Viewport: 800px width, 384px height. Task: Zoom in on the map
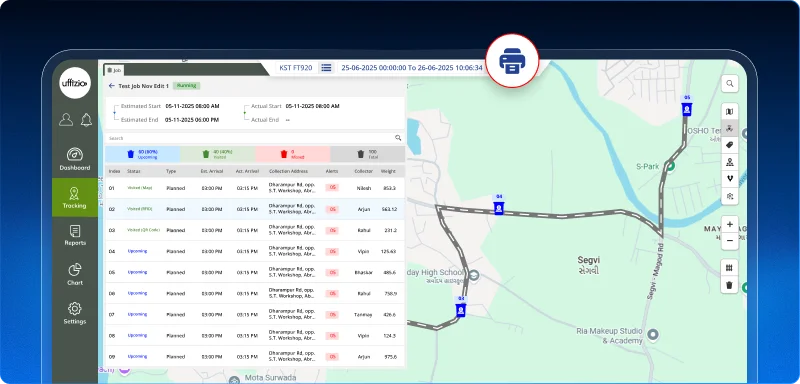point(730,224)
